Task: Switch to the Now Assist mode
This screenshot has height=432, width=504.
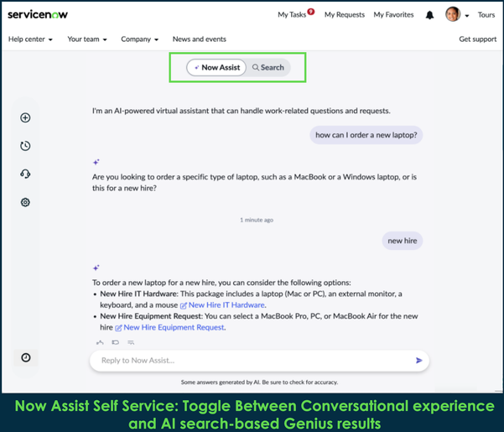Action: click(216, 67)
